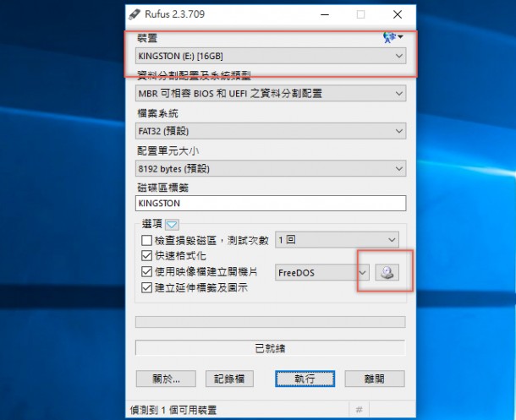Uncheck 建立延伸標籤及圖示 option

coord(146,288)
